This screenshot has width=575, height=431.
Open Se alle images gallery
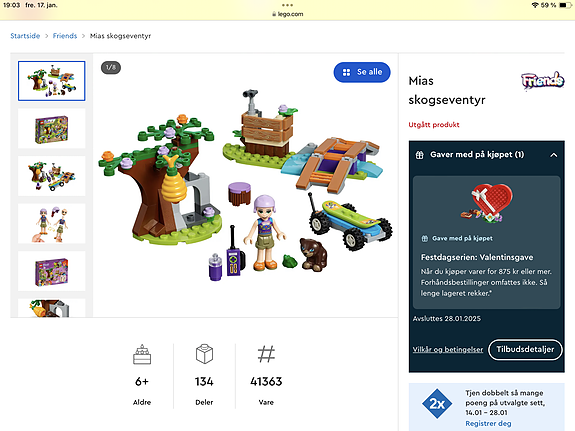[362, 72]
